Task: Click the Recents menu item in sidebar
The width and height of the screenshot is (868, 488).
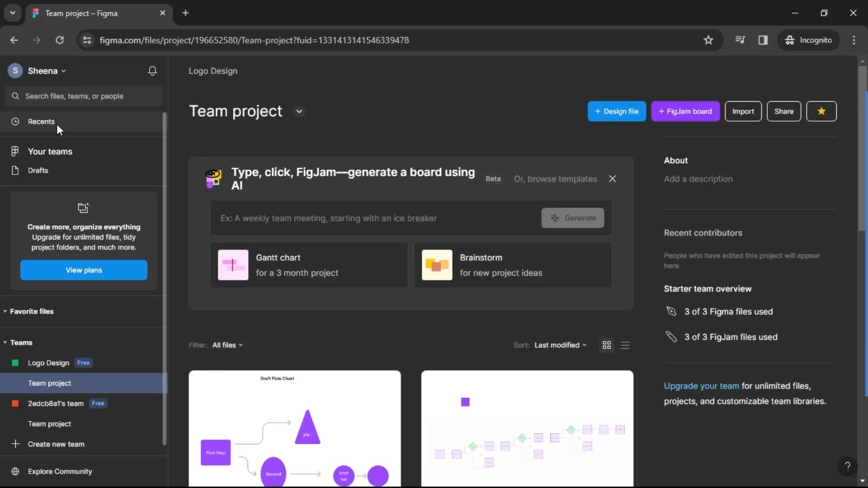Action: point(41,121)
